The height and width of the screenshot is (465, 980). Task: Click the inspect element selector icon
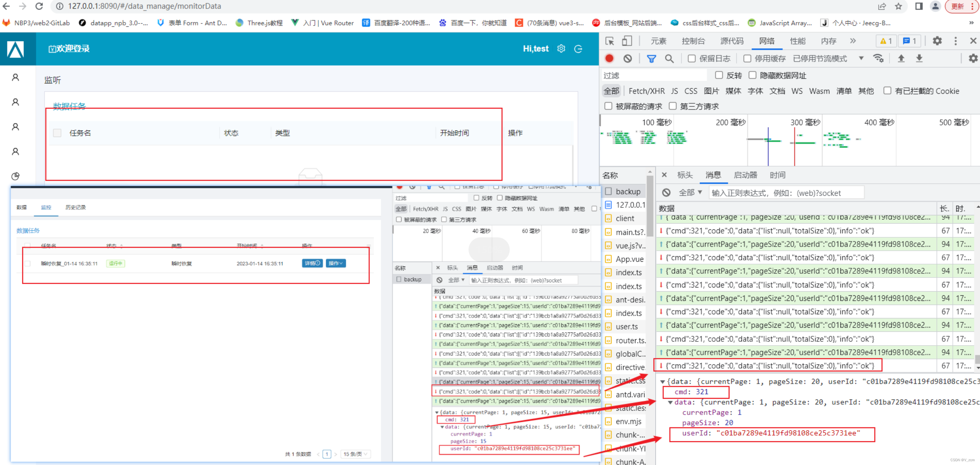point(610,41)
